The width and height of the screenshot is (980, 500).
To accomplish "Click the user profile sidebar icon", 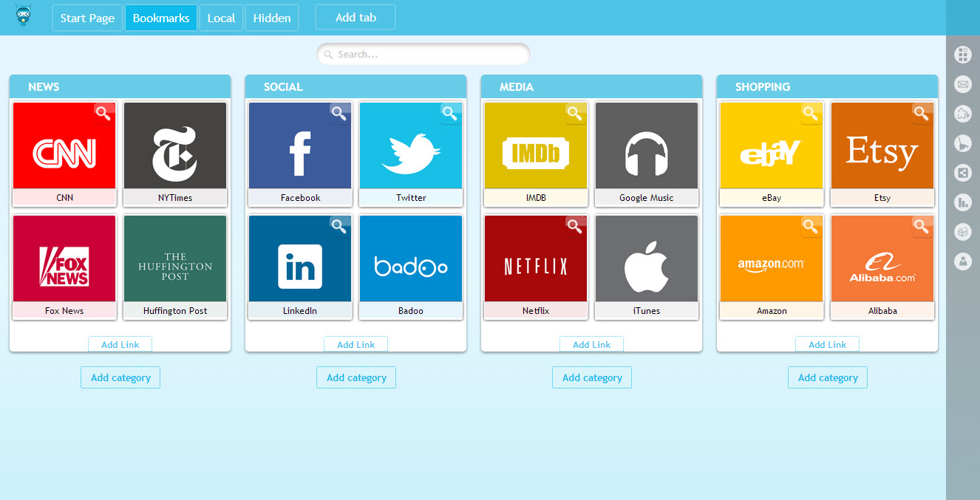I will coord(962,261).
